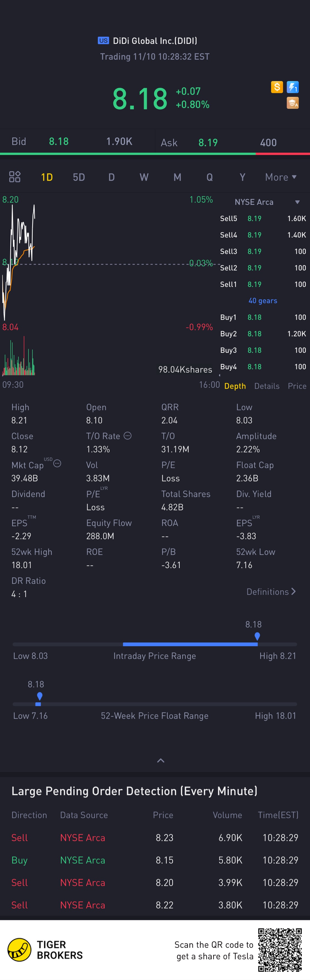
Task: Switch to the Q quarterly chart tab
Action: point(210,177)
